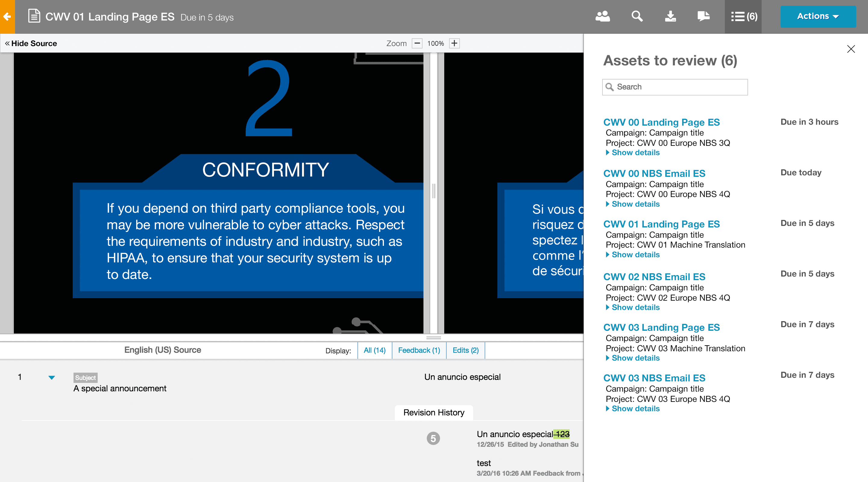
Task: Click the vertical splitter between preview panes
Action: pyautogui.click(x=434, y=191)
